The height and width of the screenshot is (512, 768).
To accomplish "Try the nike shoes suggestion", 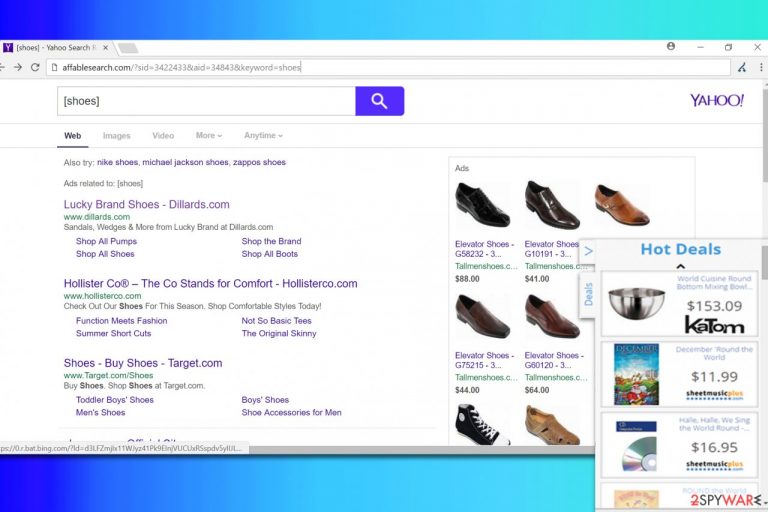I will coord(118,162).
